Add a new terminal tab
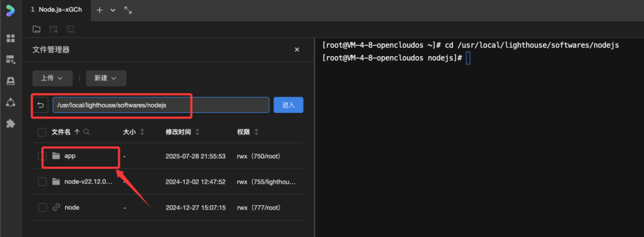The height and width of the screenshot is (237, 644). (x=100, y=10)
